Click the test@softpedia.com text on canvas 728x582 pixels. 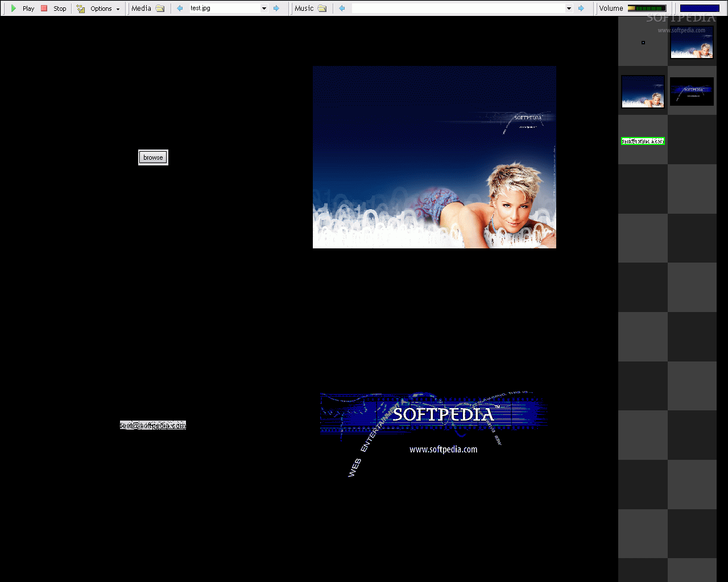(153, 425)
